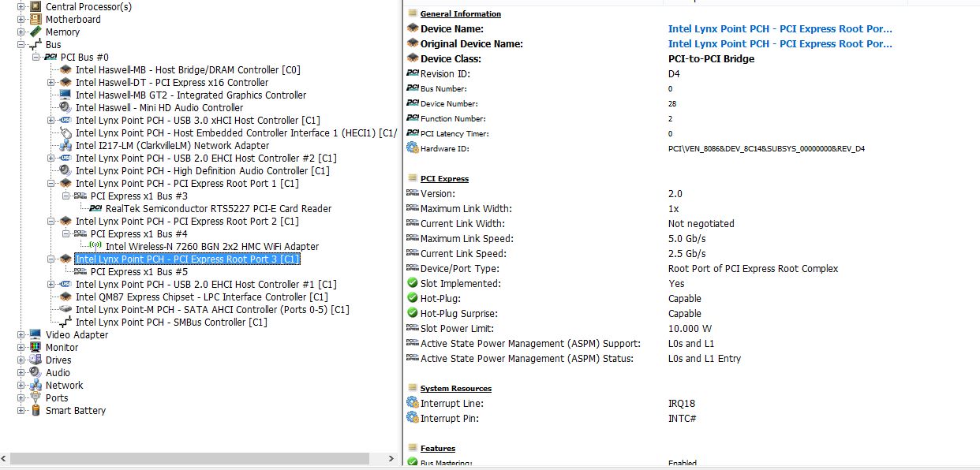Click the Slot Implemented green check icon

click(412, 283)
